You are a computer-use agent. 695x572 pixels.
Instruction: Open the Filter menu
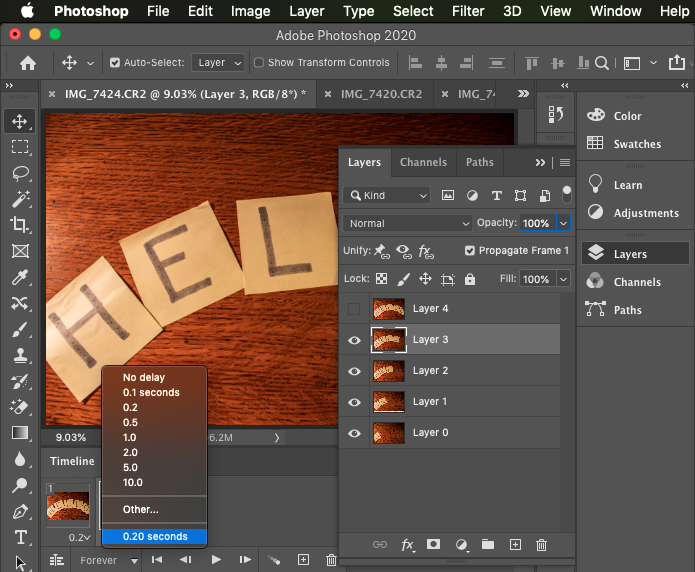[x=468, y=12]
